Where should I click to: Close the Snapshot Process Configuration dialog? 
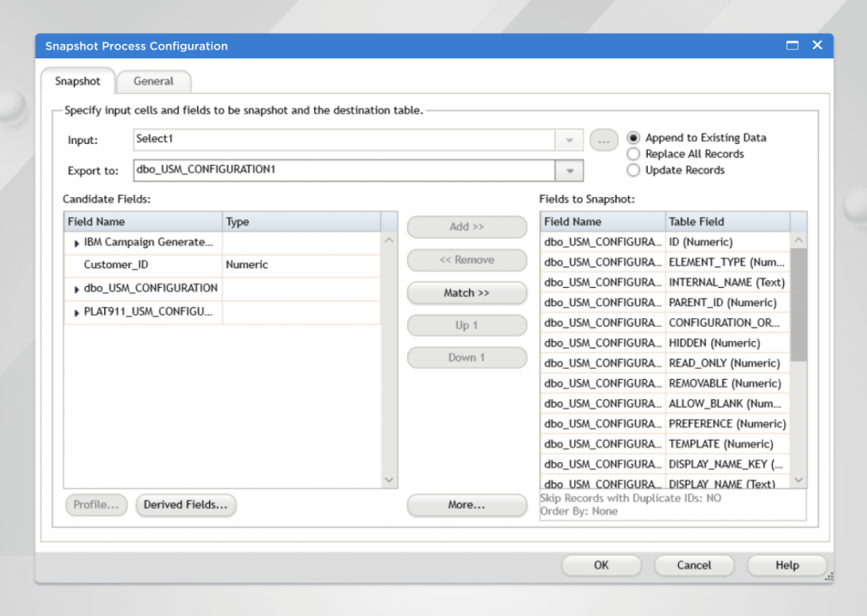pyautogui.click(x=817, y=46)
